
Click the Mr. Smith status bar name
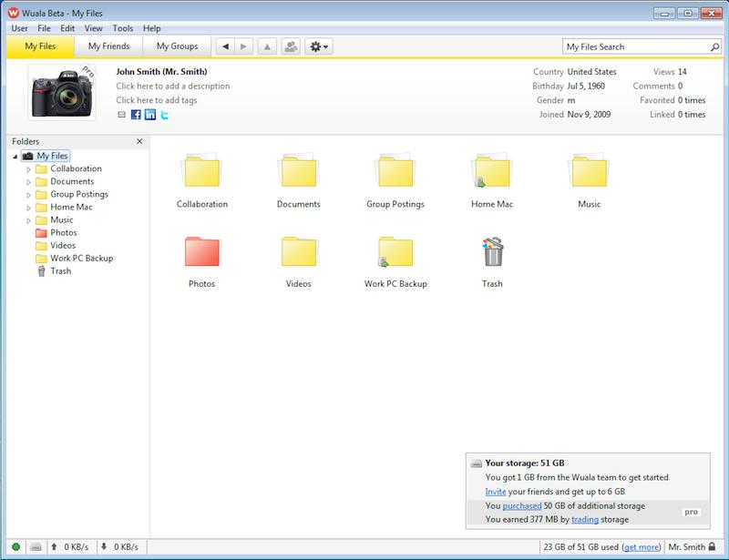pos(687,547)
